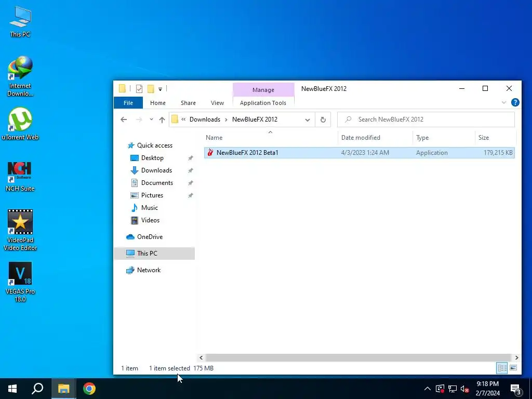Open the File ribbon tab
This screenshot has height=399, width=532.
pos(128,103)
